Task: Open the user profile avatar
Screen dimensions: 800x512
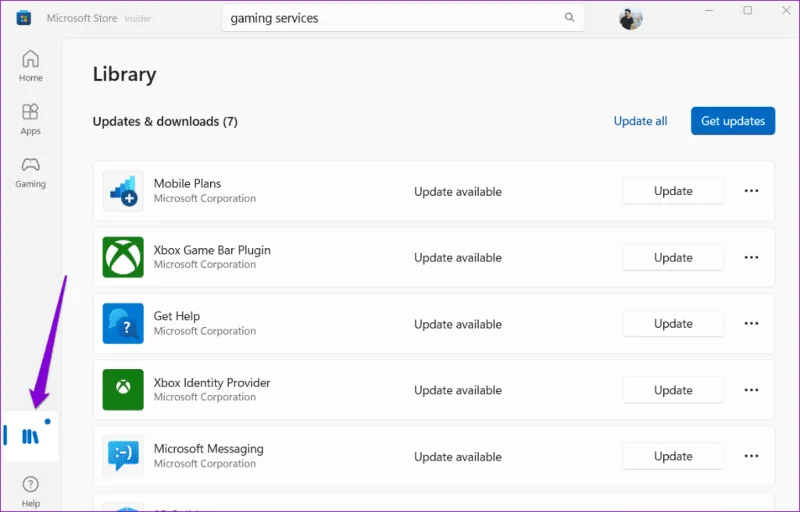Action: coord(631,19)
